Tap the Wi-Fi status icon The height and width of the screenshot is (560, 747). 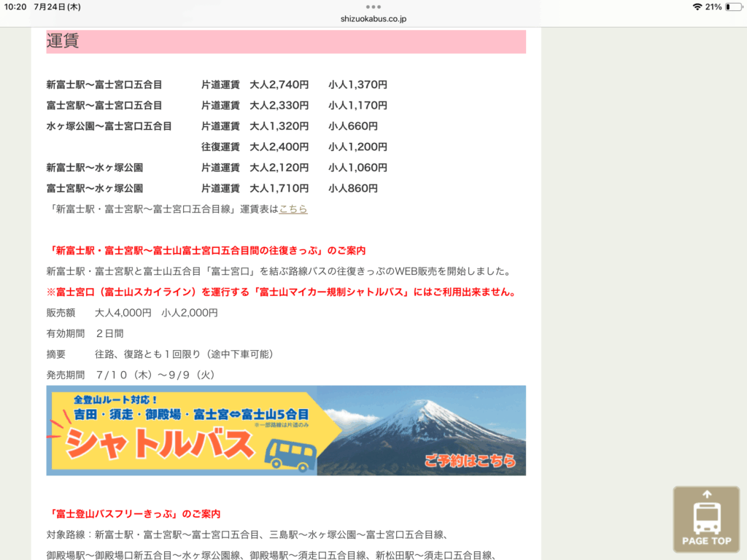click(697, 7)
